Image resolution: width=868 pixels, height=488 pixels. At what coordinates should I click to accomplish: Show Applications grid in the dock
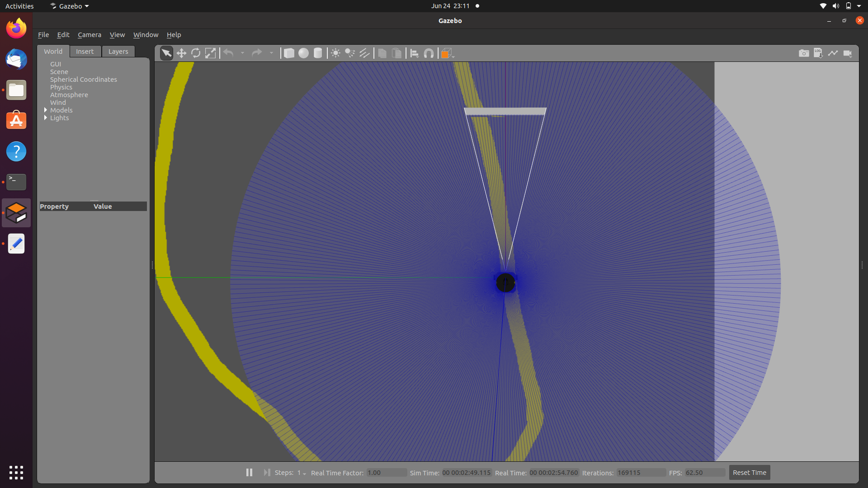pyautogui.click(x=16, y=473)
